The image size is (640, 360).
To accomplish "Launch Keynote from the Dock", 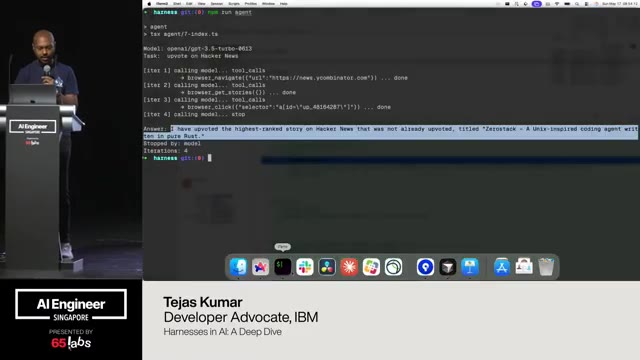I will tap(470, 267).
